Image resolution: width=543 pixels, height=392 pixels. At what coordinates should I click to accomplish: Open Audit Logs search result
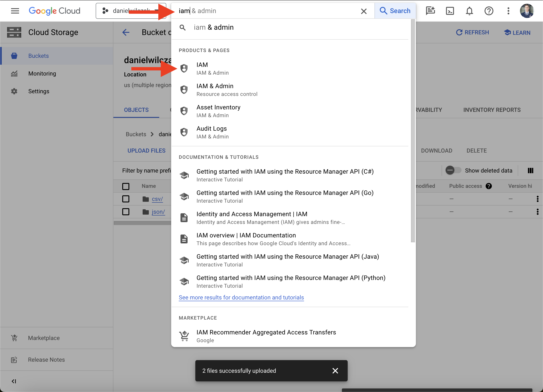290,132
